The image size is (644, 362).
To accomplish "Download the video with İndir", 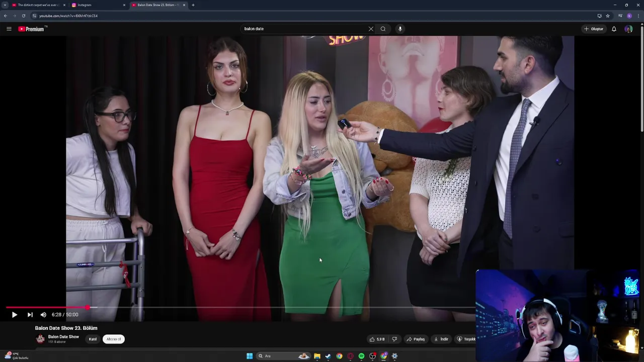I will [x=441, y=339].
